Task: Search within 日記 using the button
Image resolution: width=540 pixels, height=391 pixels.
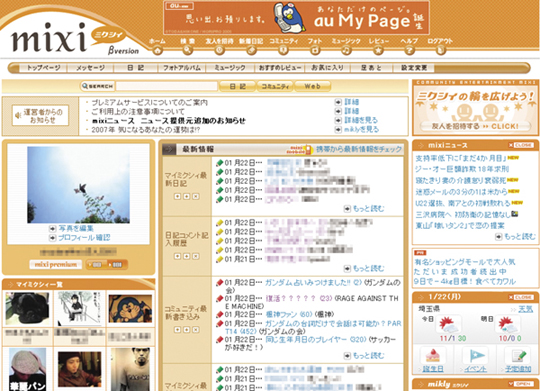Action: (238, 86)
